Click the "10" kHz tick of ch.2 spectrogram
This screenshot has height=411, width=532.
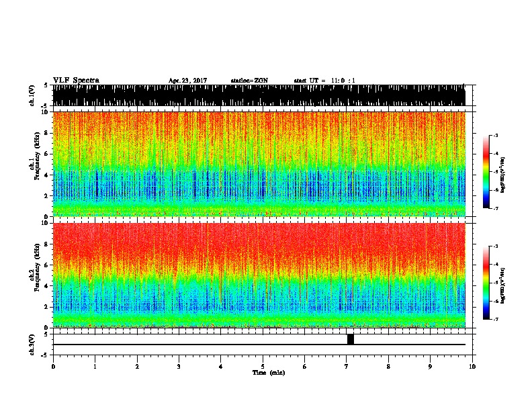point(46,223)
